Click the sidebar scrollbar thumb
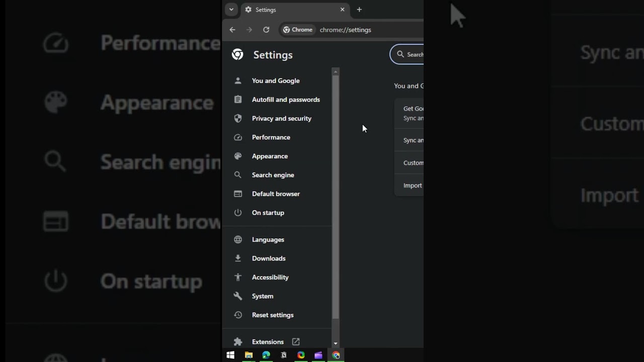Screen dimensions: 644x362 [336, 197]
